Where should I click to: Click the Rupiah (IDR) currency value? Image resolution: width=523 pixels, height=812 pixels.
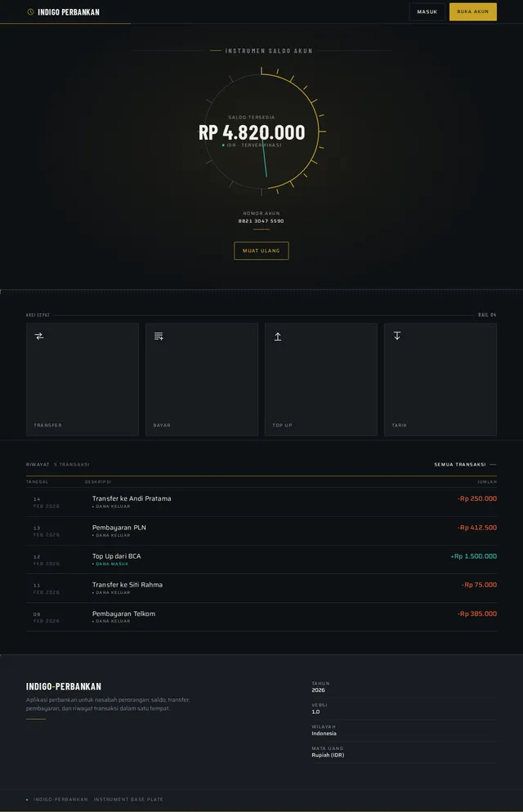[x=328, y=755]
